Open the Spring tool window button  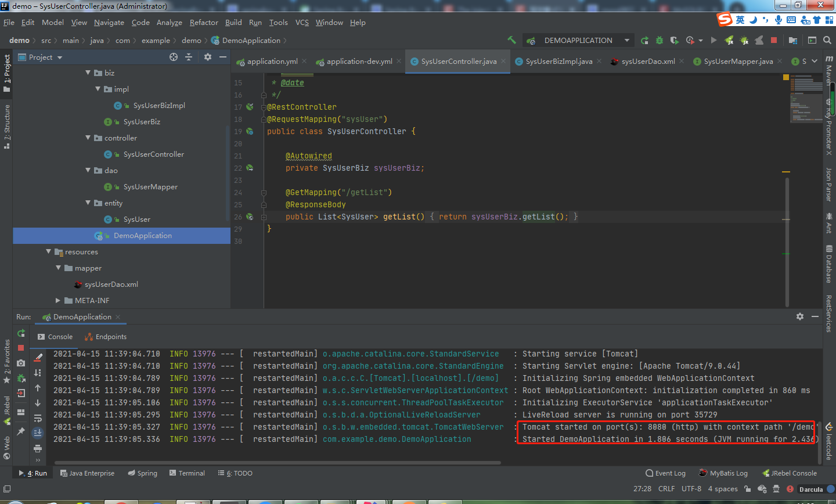point(142,473)
